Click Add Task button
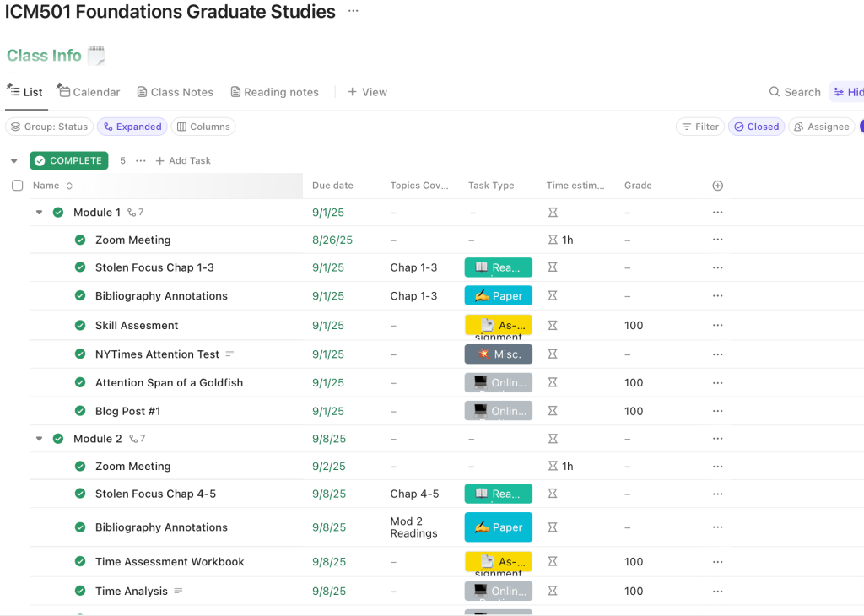Screen dimensions: 864x616 (183, 160)
